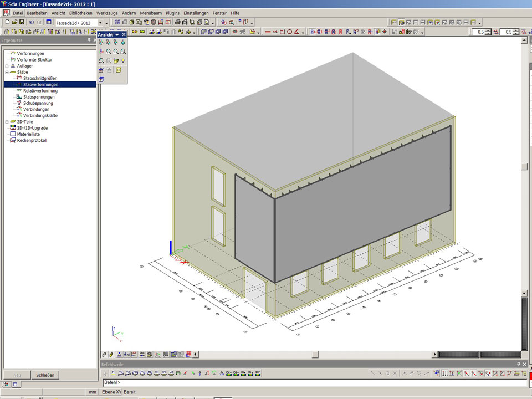Click the horizontal scrollbar thumb below viewport

315,354
